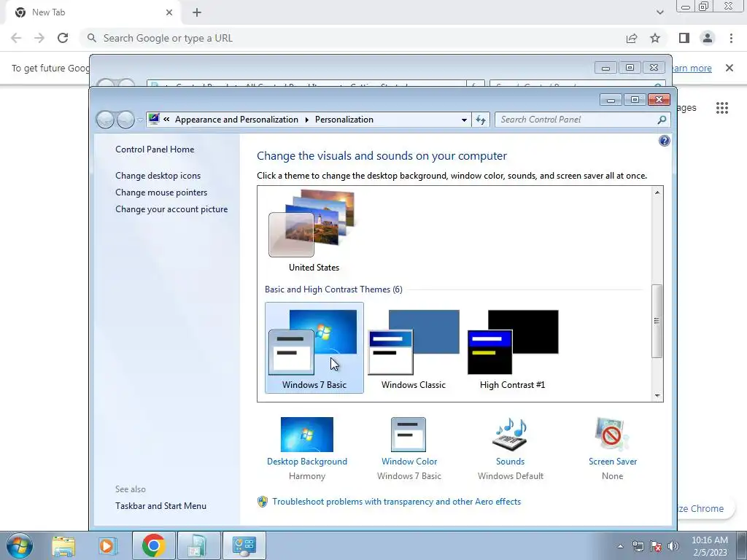Open the Windows Start orb
Screen dimensions: 747x560
pyautogui.click(x=20, y=545)
